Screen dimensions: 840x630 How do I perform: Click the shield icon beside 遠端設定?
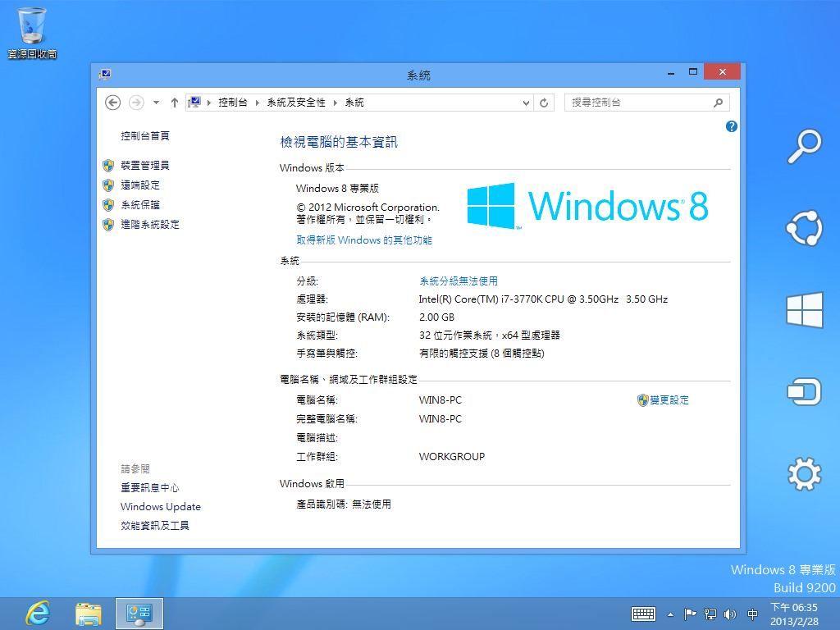[x=108, y=185]
